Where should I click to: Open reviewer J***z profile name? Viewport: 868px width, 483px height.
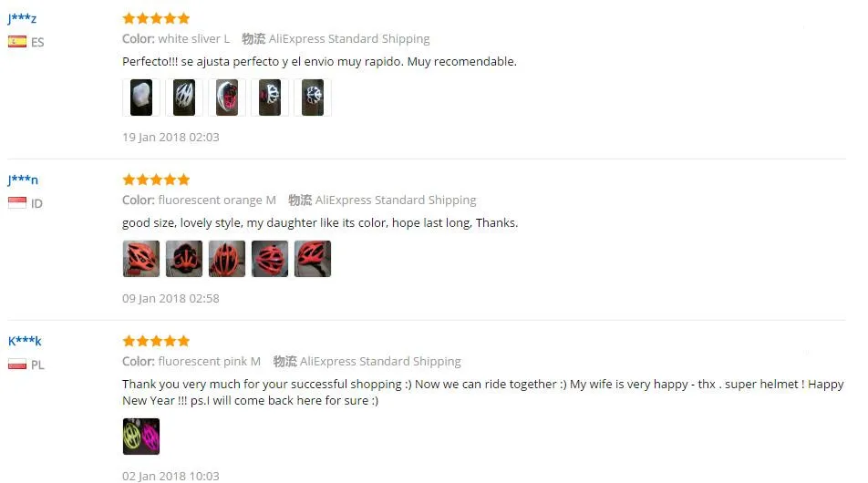coord(22,18)
